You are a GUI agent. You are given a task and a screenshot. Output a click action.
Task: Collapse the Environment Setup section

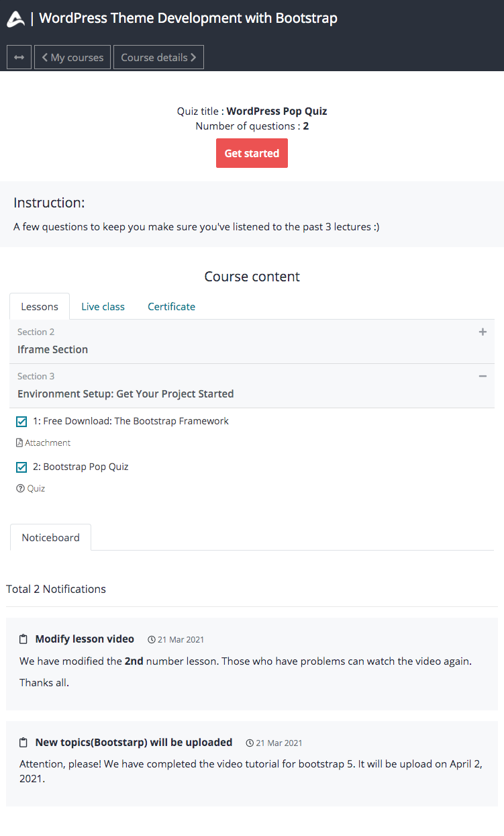coord(483,376)
